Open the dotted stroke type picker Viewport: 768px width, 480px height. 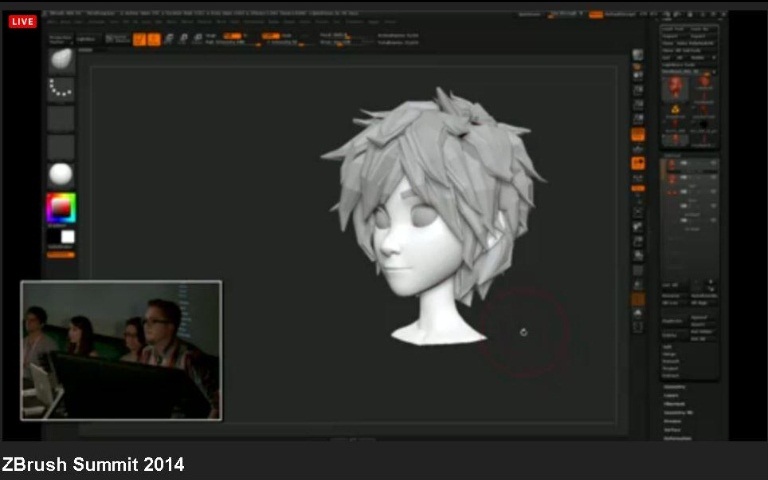point(61,89)
